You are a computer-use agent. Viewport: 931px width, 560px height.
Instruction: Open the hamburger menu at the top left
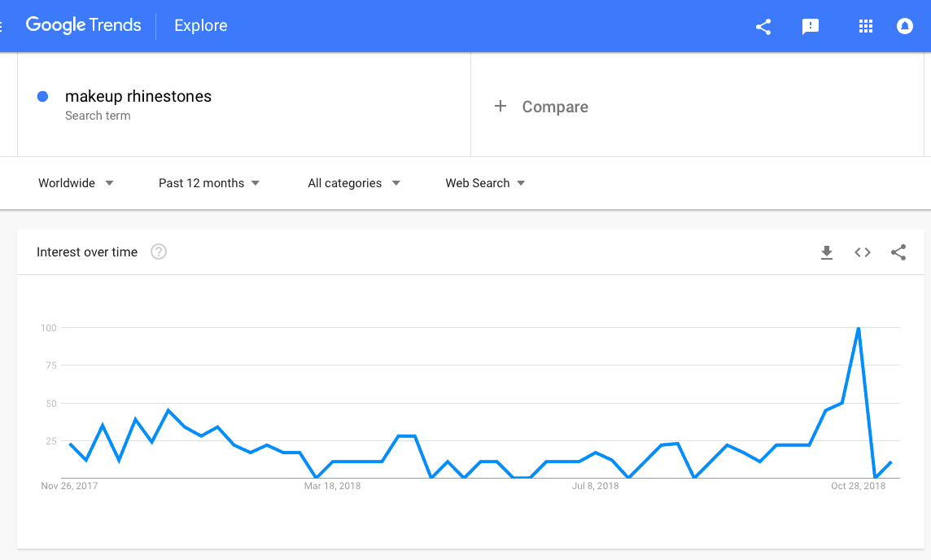tap(2, 26)
